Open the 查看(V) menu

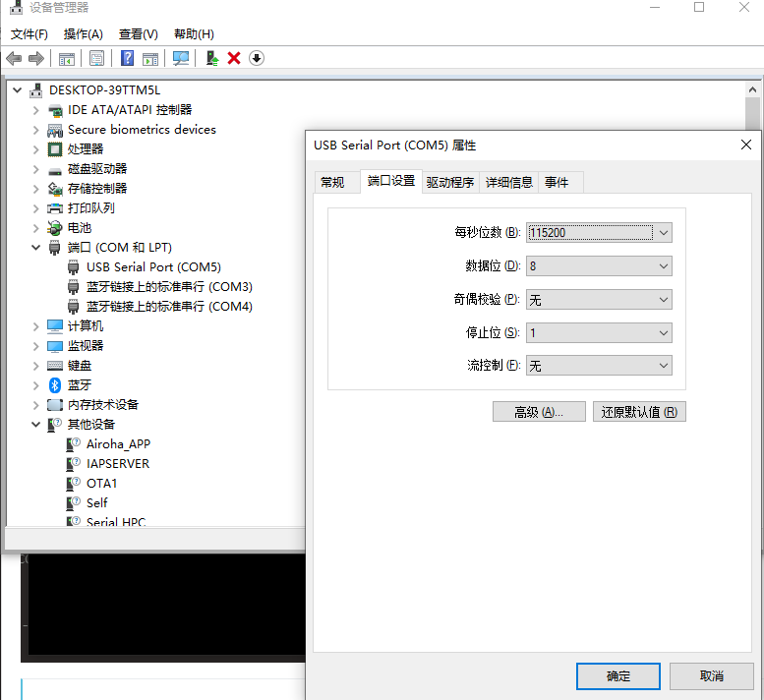139,34
